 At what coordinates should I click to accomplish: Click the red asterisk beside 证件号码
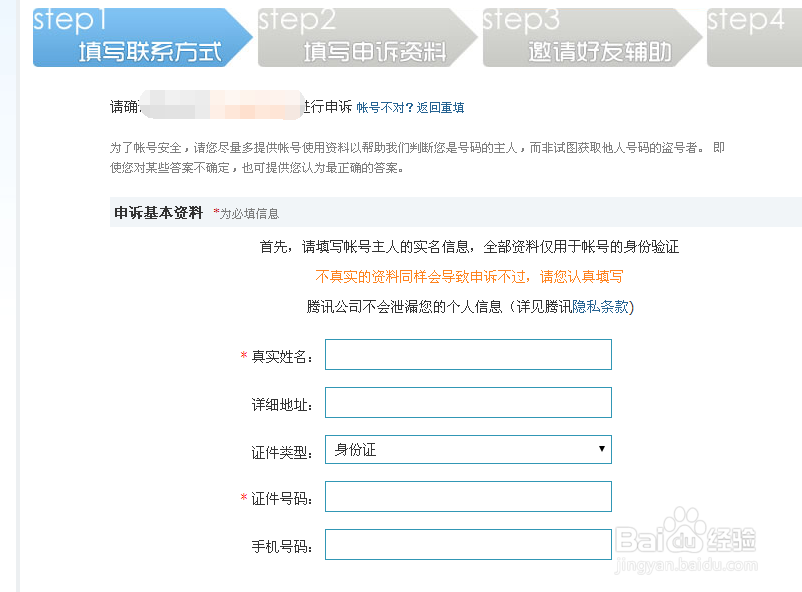coord(244,497)
